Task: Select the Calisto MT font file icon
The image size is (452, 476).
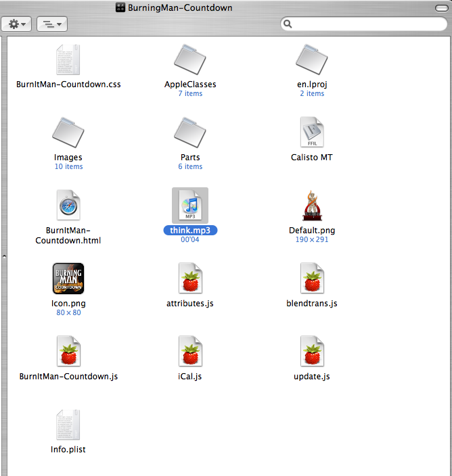Action: pyautogui.click(x=312, y=132)
